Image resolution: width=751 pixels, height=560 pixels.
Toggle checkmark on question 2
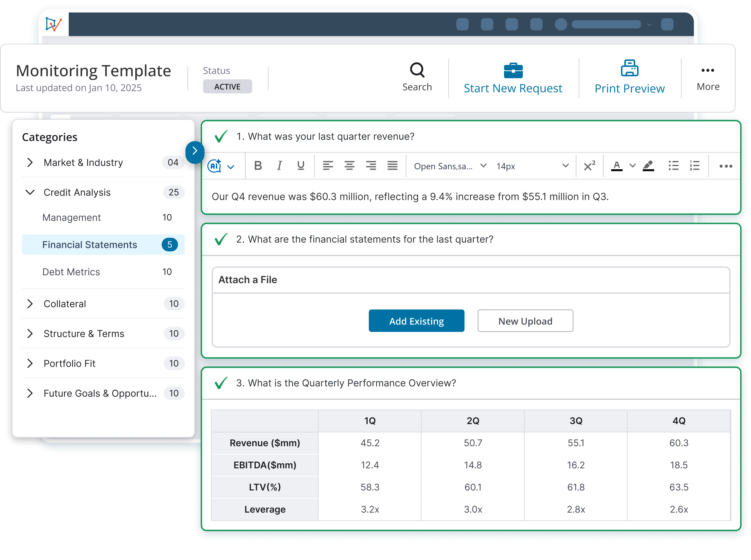point(221,239)
